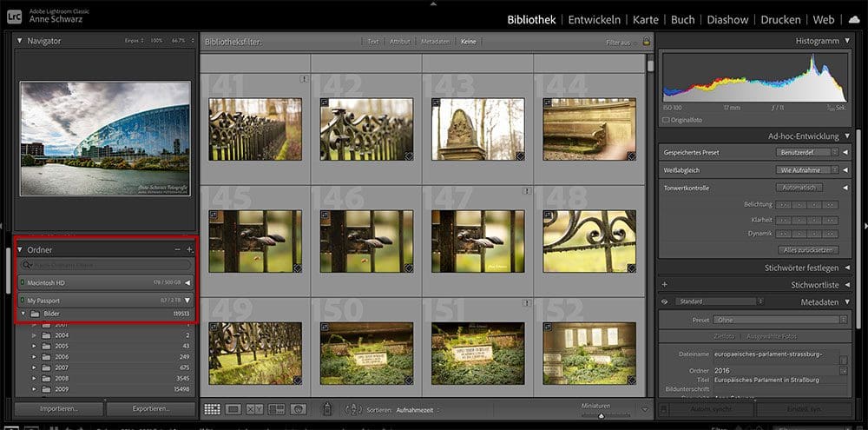
Task: Toggle the Originalfoto checkbox
Action: [666, 120]
